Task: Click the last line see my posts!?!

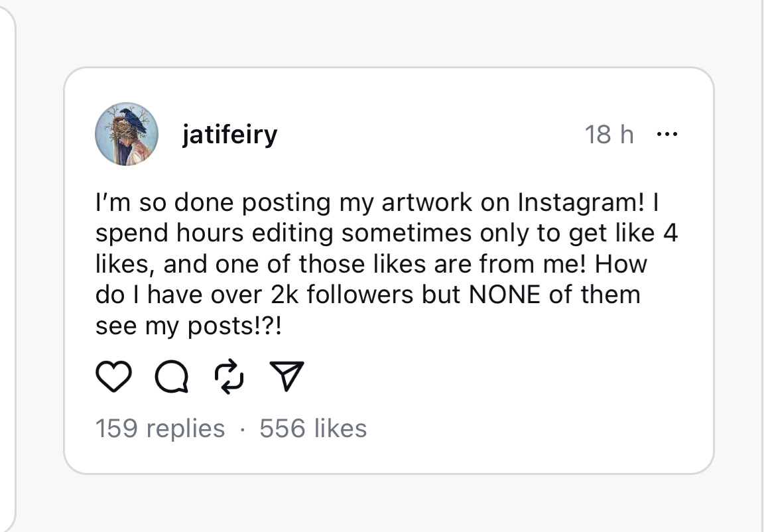Action: tap(188, 326)
